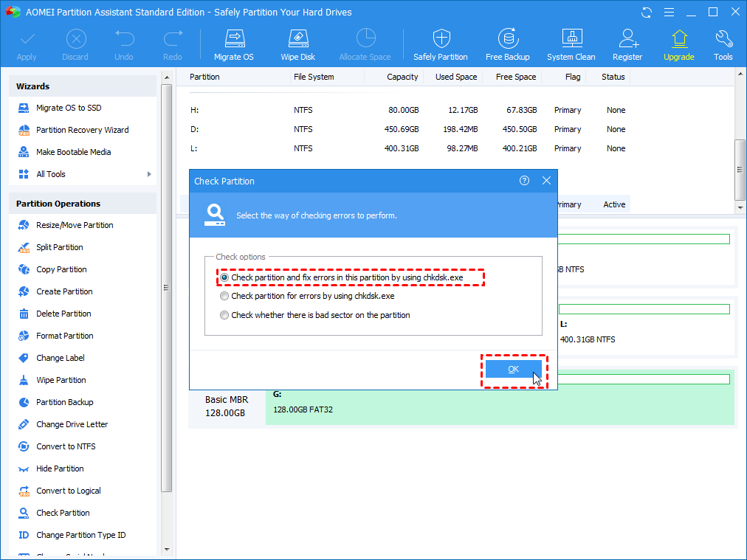This screenshot has width=747, height=560.
Task: Click the partition list scroll-down arrow
Action: pyautogui.click(x=740, y=207)
